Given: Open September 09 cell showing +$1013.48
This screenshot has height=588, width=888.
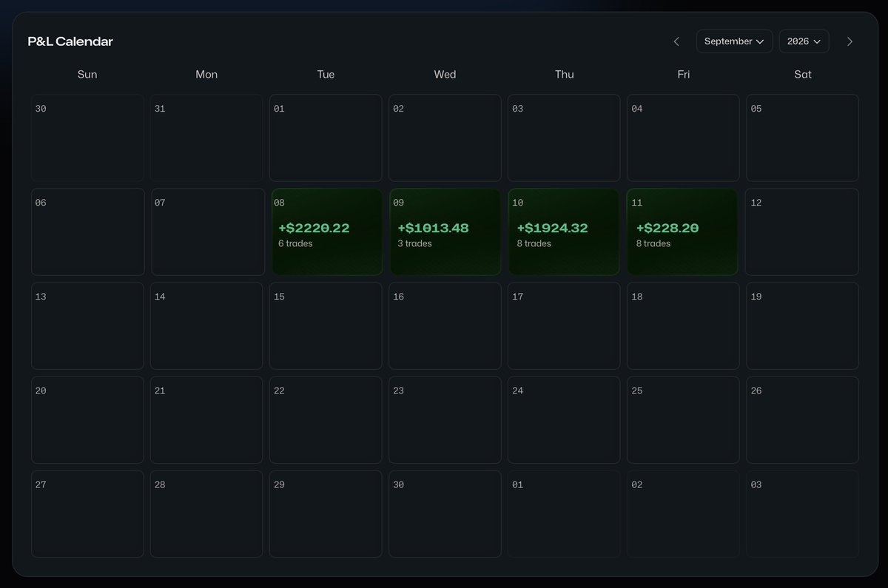Looking at the screenshot, I should (445, 232).
